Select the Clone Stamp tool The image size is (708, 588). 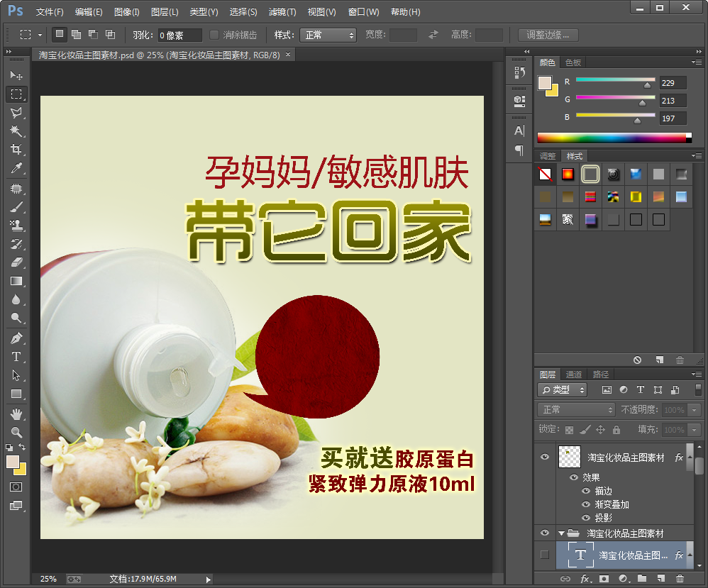[16, 226]
